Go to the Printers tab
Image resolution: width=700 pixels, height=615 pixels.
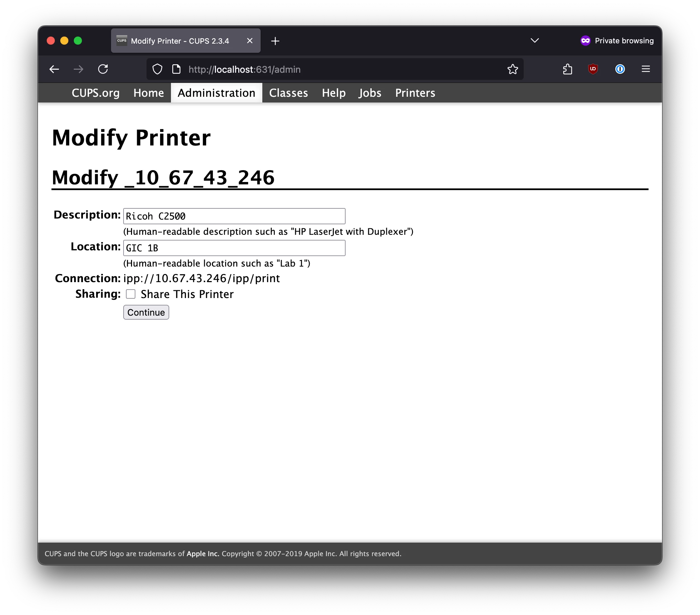415,93
